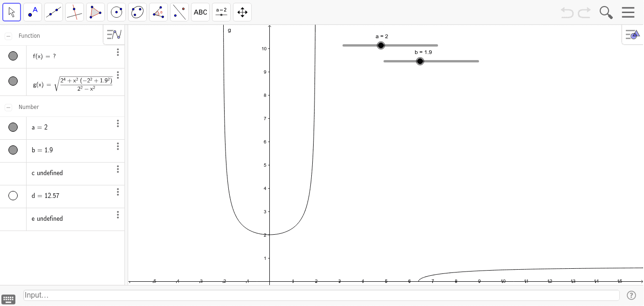
Task: Choose the Ellipse tool
Action: point(137,12)
